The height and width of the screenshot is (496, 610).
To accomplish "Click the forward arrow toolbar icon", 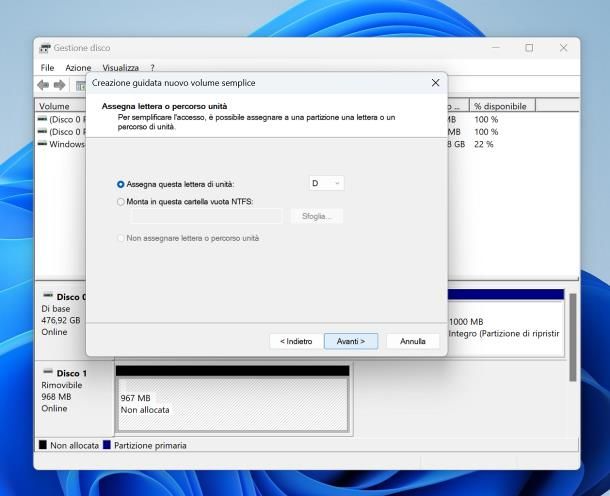I will tap(61, 86).
